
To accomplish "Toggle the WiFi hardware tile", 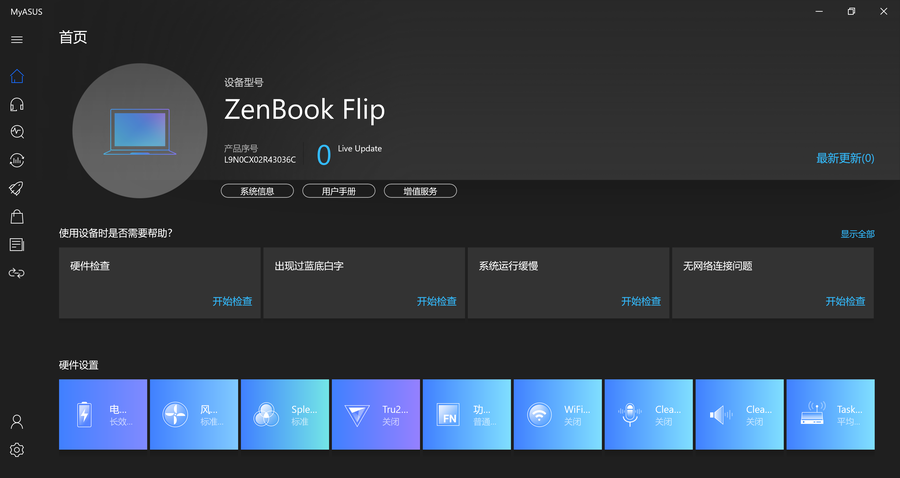I will pos(557,414).
